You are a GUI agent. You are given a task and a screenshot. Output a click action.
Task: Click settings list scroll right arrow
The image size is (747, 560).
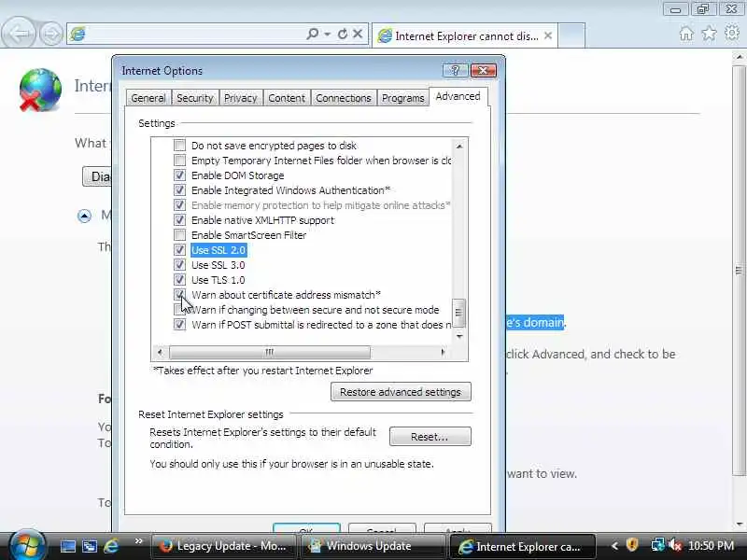click(443, 353)
